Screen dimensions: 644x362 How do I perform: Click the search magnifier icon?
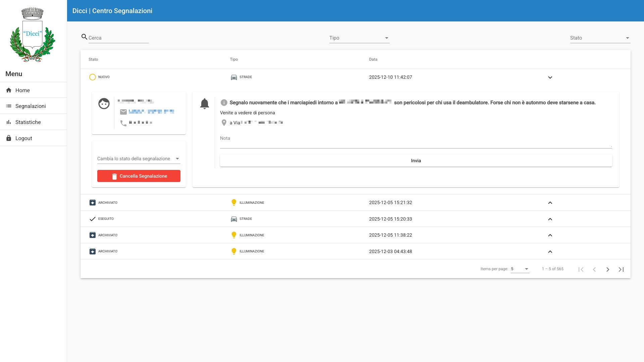85,37
